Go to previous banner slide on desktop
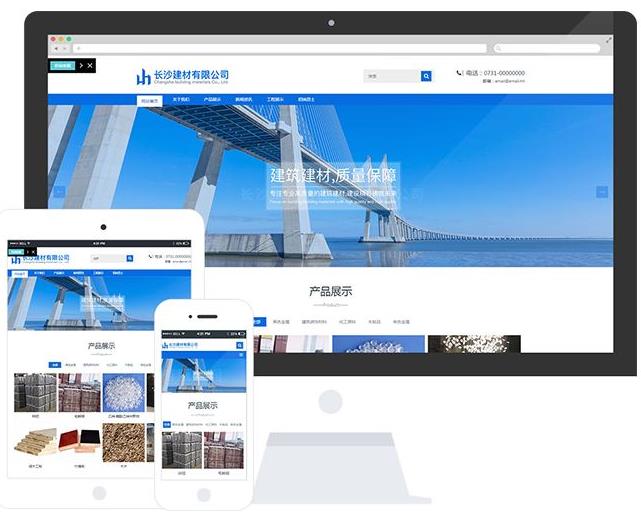641x517 pixels. click(60, 191)
